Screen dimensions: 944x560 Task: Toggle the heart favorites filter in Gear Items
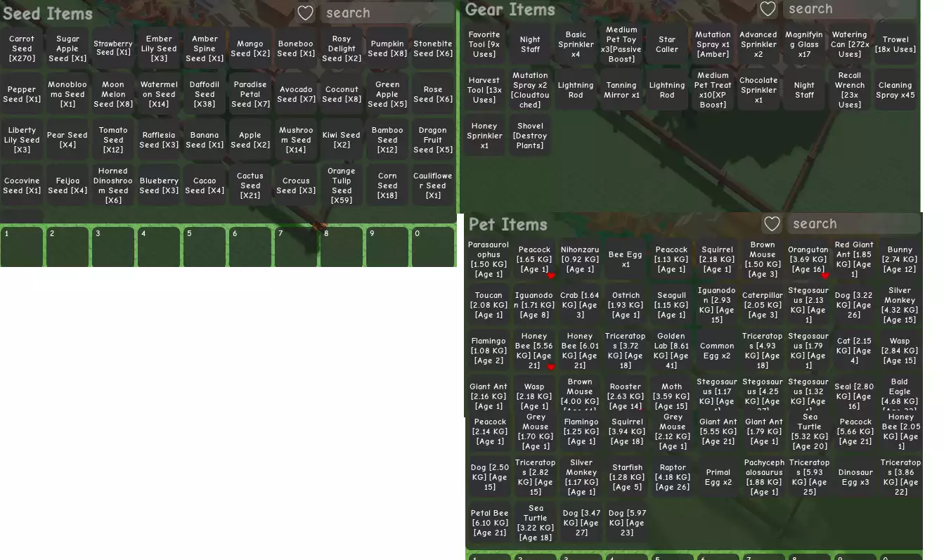[x=768, y=9]
